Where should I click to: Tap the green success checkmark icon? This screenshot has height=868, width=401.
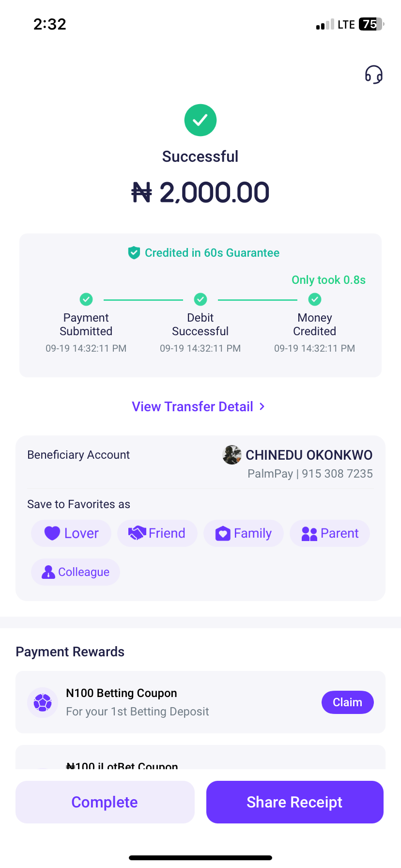tap(200, 120)
